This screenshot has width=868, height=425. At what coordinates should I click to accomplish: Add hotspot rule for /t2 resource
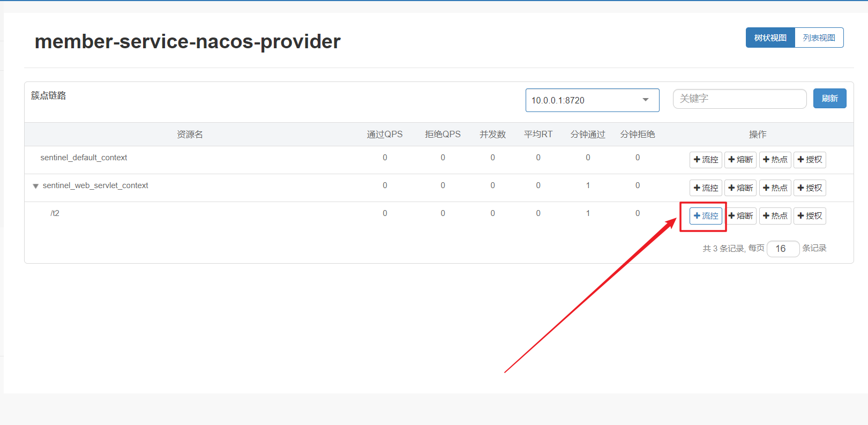pyautogui.click(x=775, y=216)
